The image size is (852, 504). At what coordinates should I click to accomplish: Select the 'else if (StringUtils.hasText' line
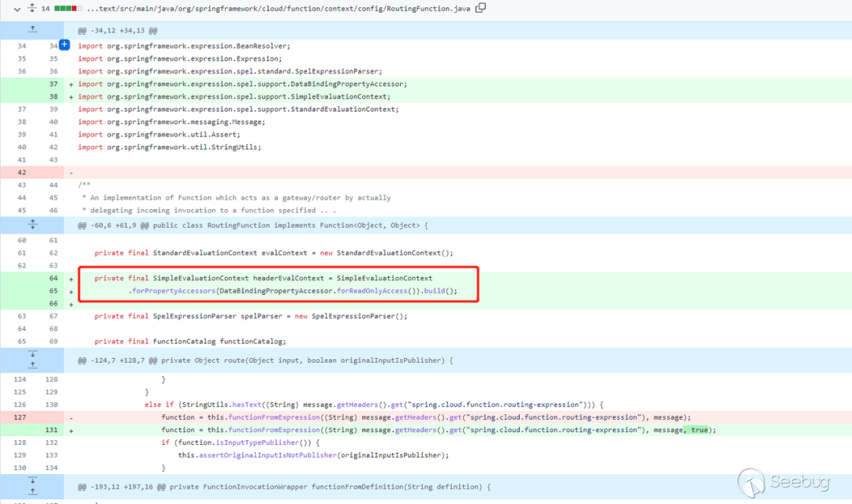click(x=374, y=405)
